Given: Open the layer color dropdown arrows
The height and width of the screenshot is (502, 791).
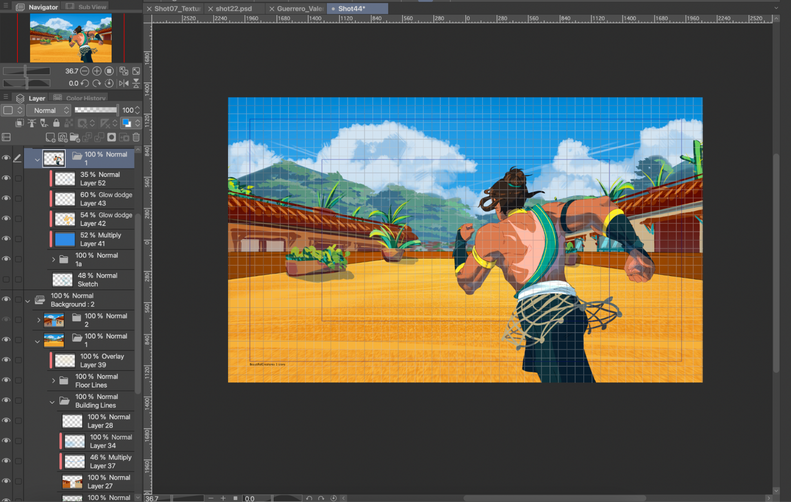Looking at the screenshot, I should click(137, 123).
